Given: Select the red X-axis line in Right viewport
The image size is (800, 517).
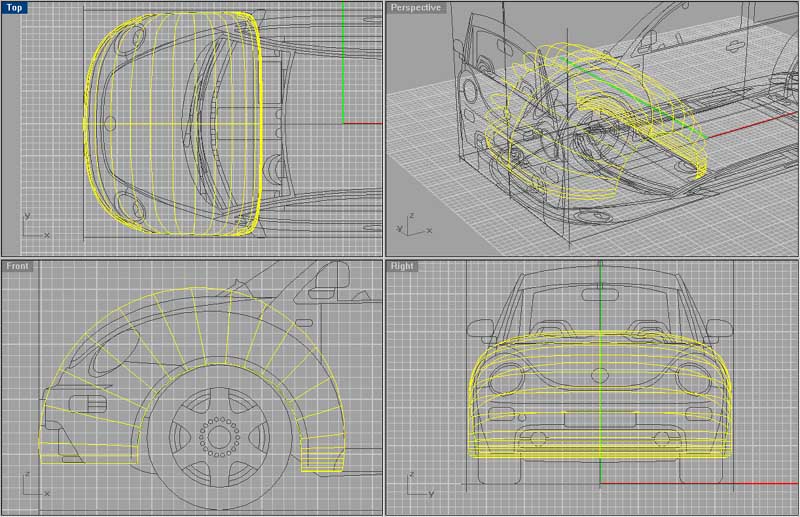Looking at the screenshot, I should [699, 483].
